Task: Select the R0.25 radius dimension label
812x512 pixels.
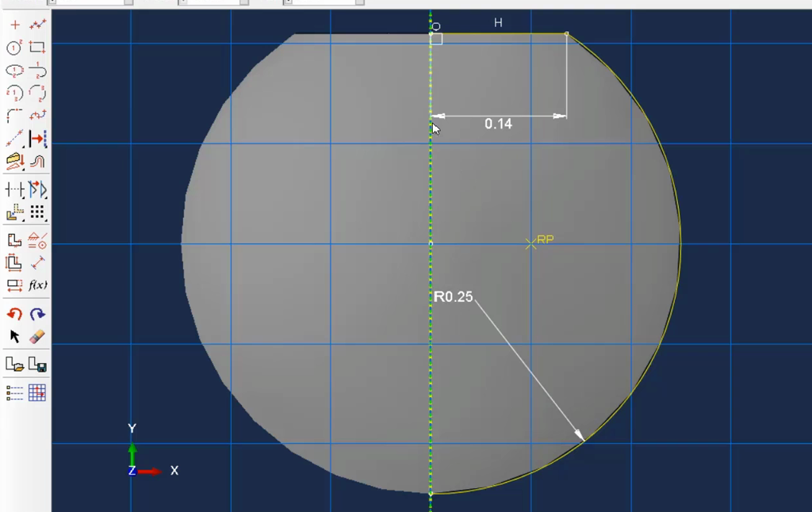Action: [x=453, y=296]
